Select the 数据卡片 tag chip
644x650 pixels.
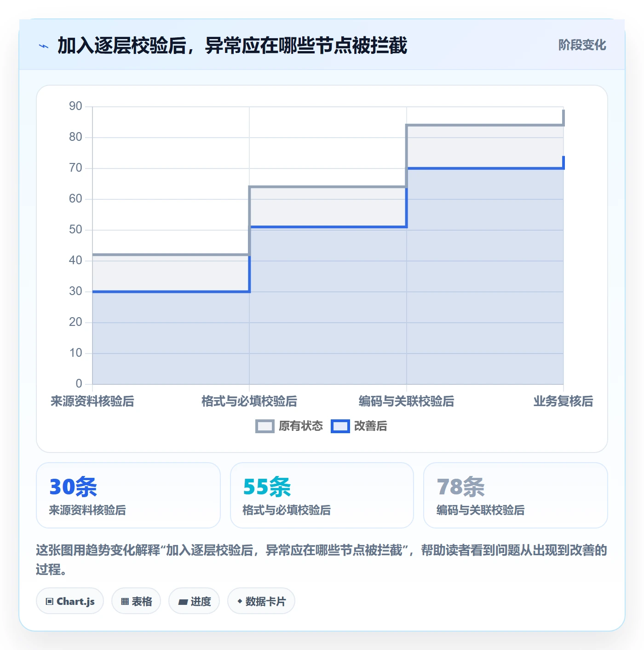[261, 601]
